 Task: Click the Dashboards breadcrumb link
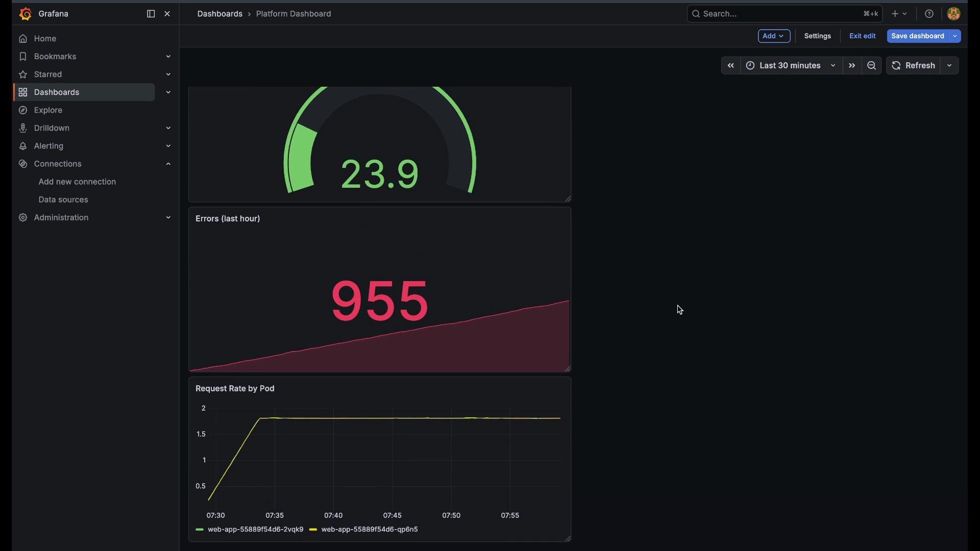(220, 14)
